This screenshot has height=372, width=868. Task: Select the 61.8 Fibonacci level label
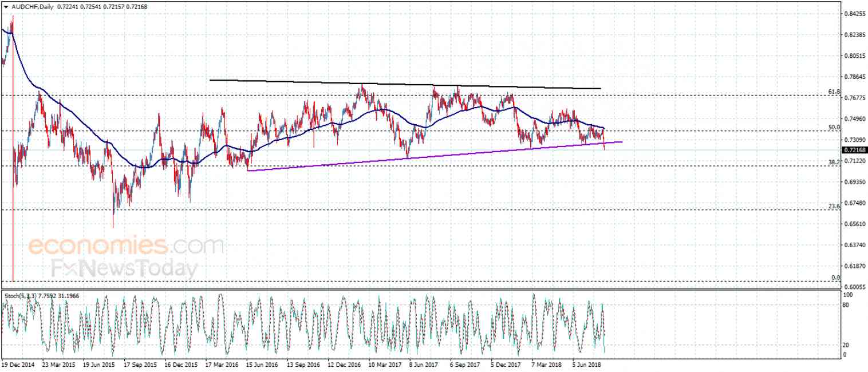click(x=834, y=92)
